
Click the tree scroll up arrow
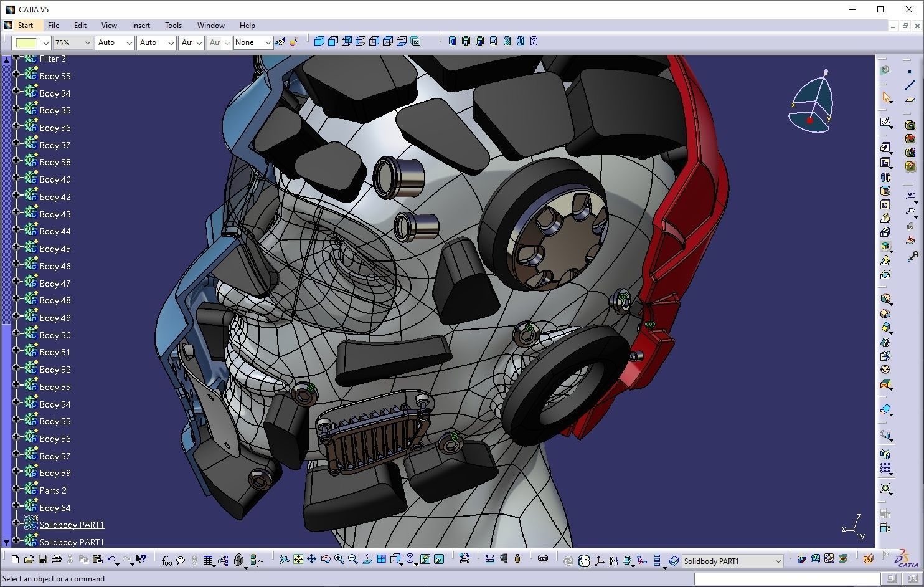[6, 60]
